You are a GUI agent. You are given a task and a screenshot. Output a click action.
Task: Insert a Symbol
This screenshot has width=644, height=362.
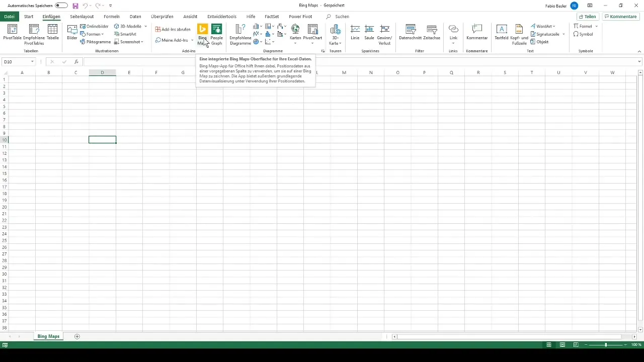pos(583,34)
